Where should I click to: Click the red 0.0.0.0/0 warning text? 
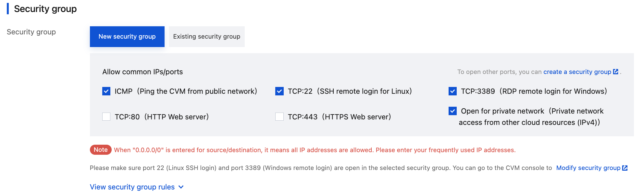coord(315,150)
